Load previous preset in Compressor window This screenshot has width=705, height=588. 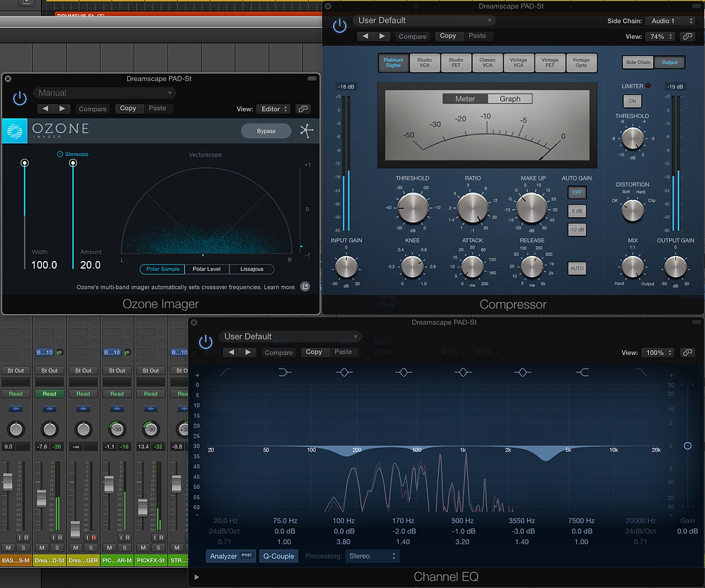click(x=365, y=36)
